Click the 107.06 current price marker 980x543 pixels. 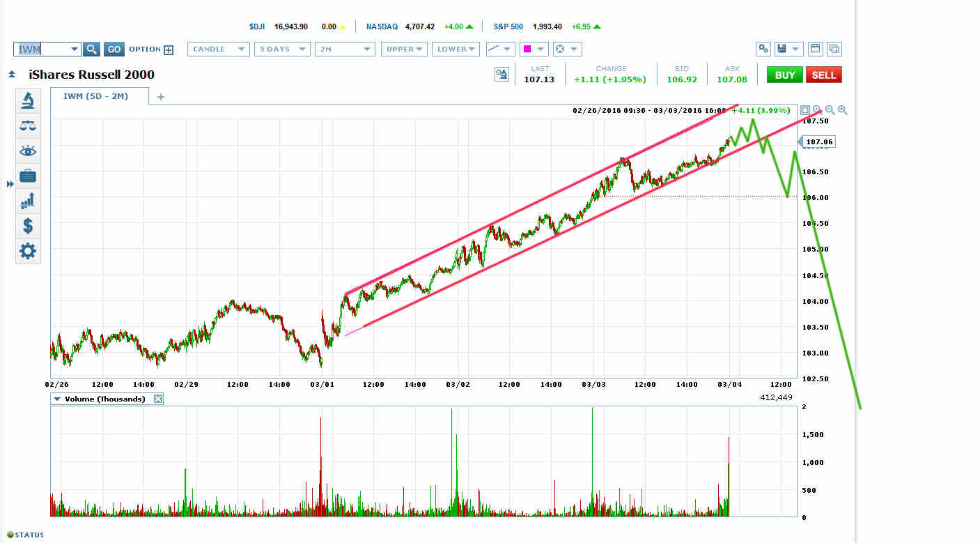tap(817, 142)
